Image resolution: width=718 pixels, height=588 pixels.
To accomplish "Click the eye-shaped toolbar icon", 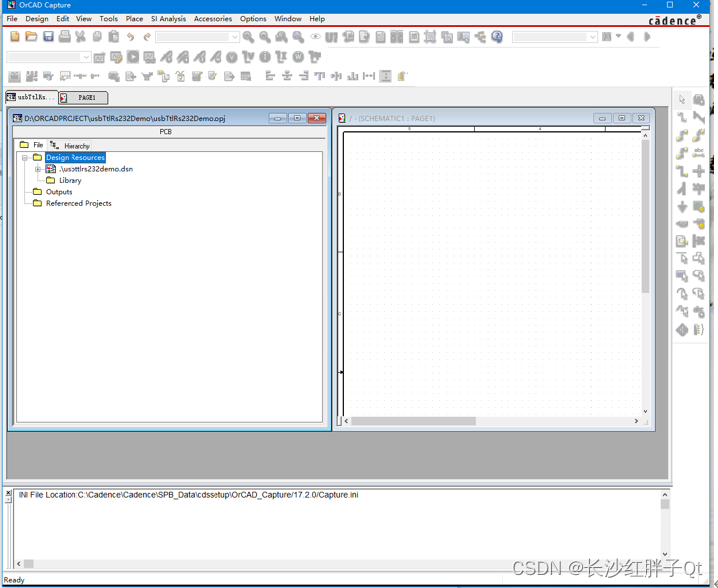I will 315,37.
